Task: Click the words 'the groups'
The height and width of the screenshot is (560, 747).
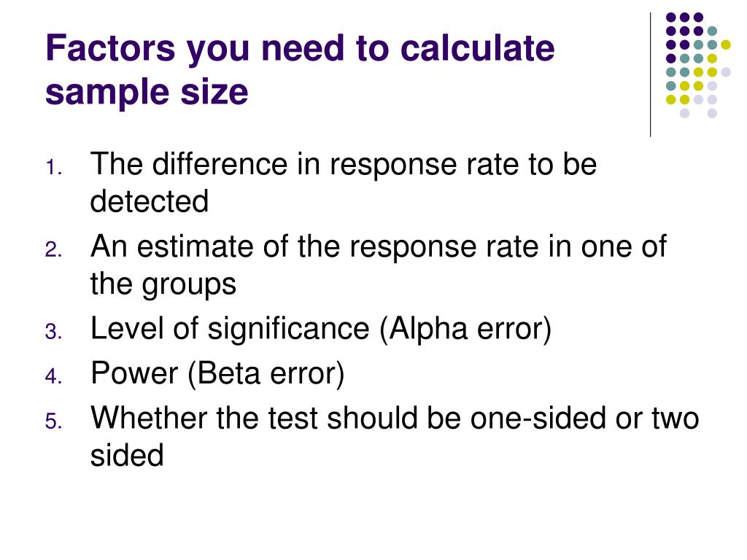Action: [163, 285]
